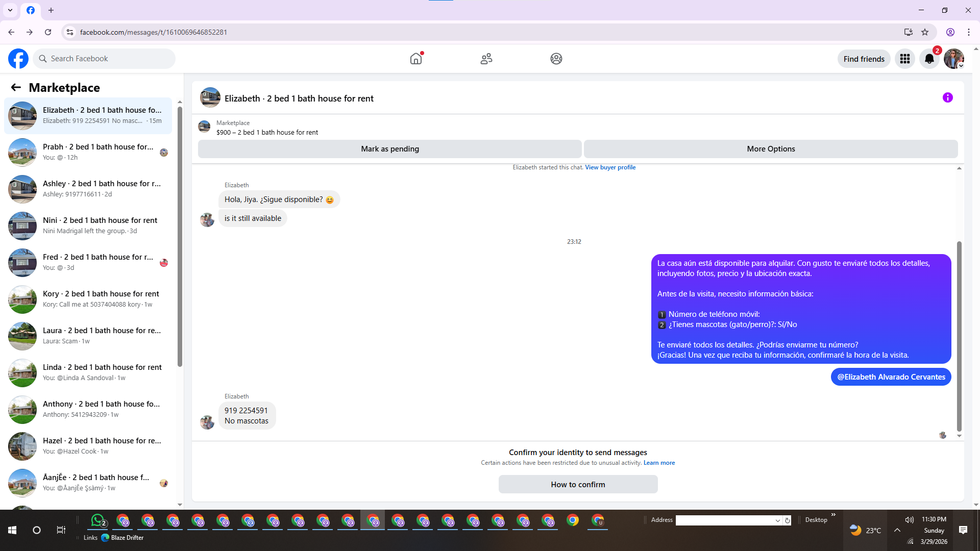Open More Options for the listing

tap(771, 149)
